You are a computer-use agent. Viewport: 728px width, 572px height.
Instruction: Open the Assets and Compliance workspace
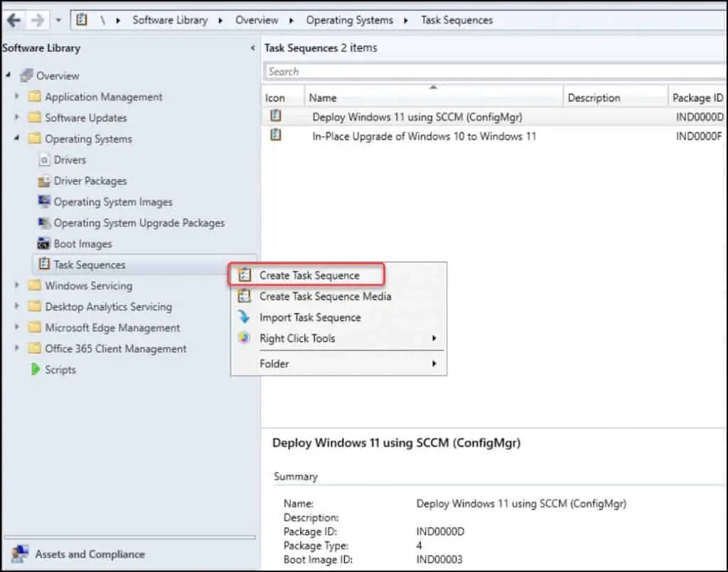(x=129, y=554)
